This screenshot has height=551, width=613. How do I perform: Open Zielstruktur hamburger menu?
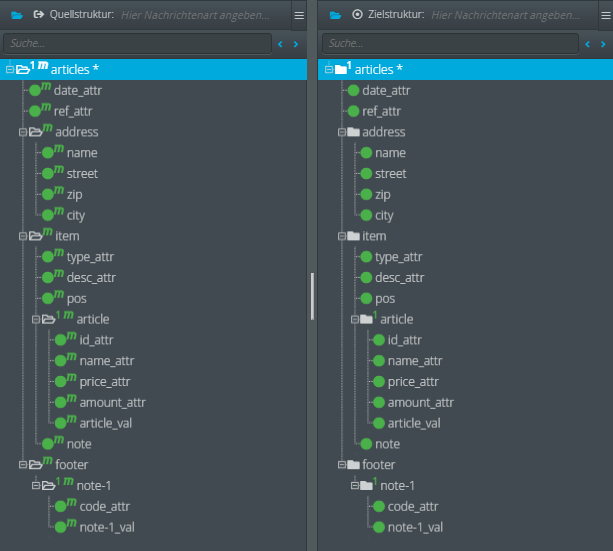[606, 15]
